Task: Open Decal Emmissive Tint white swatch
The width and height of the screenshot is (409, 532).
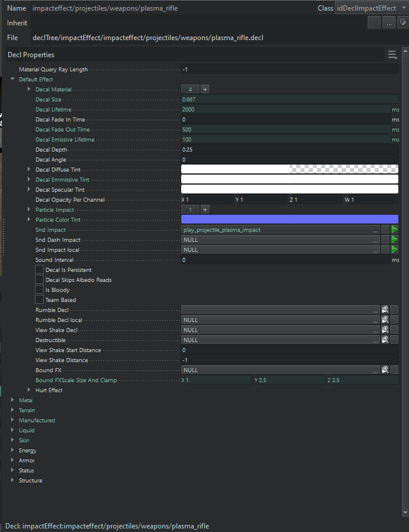Action: (290, 179)
